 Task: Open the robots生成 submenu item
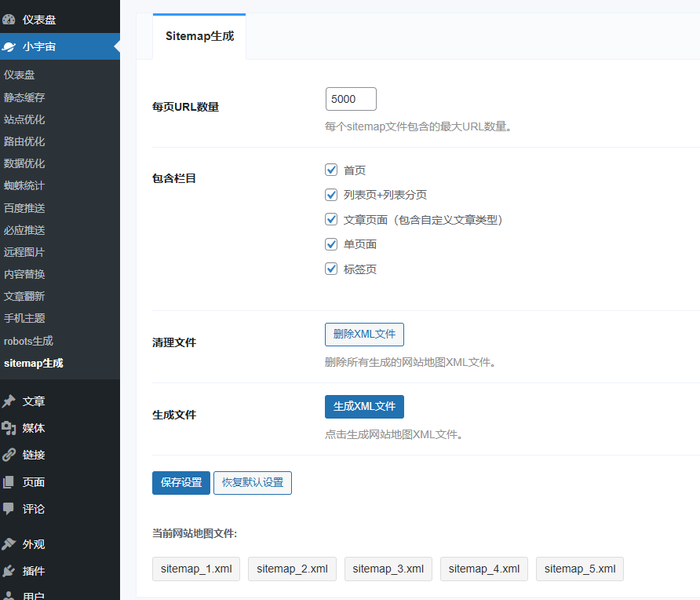[x=28, y=341]
